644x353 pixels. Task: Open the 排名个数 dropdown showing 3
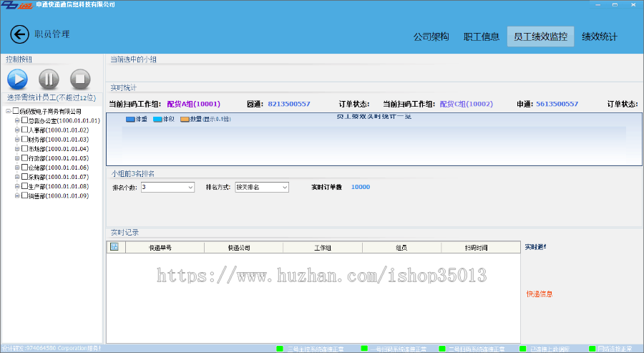click(x=167, y=188)
